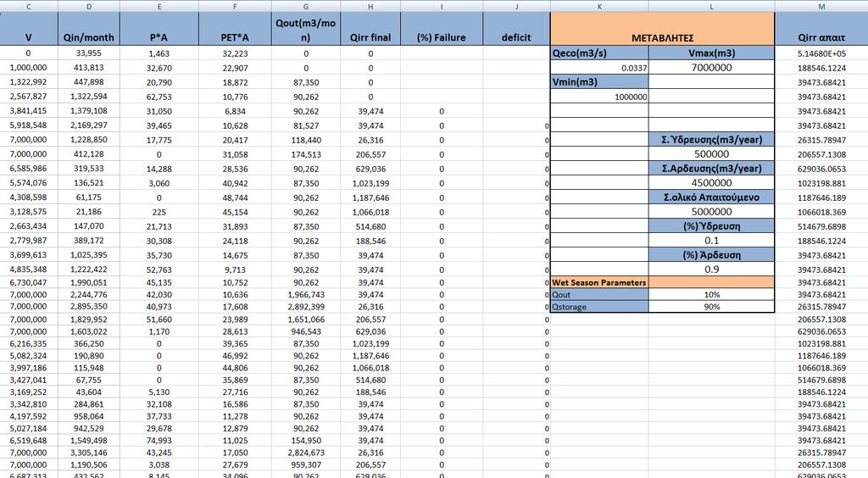Viewport: 868px width, 478px height.
Task: Select the Vmin value cell 1000000
Action: tap(599, 97)
